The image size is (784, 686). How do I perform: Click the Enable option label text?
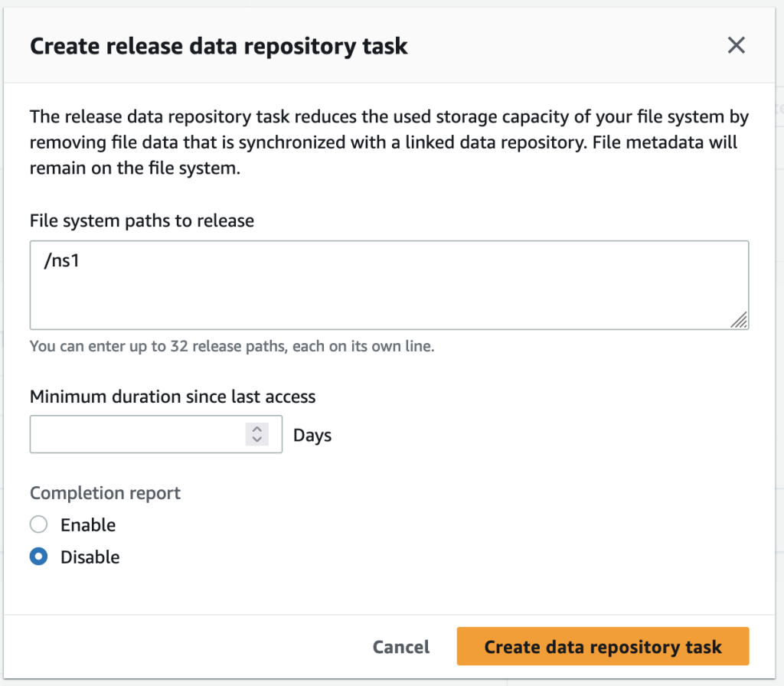point(88,525)
